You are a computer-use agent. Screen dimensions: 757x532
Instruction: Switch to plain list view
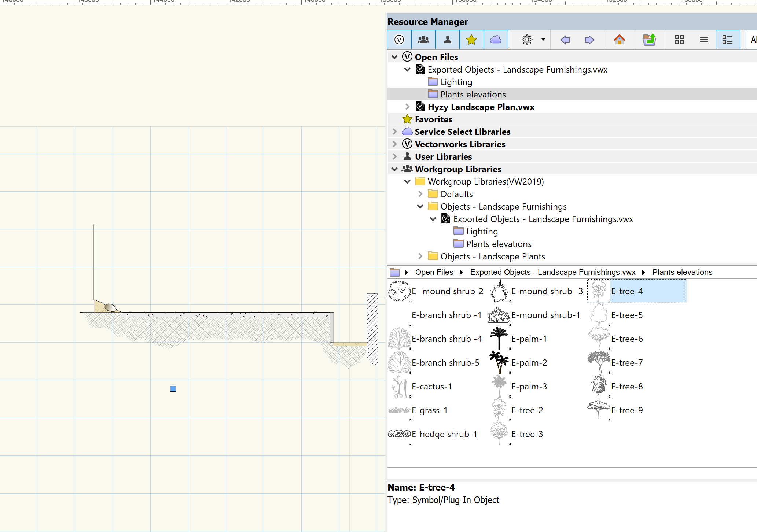point(703,40)
